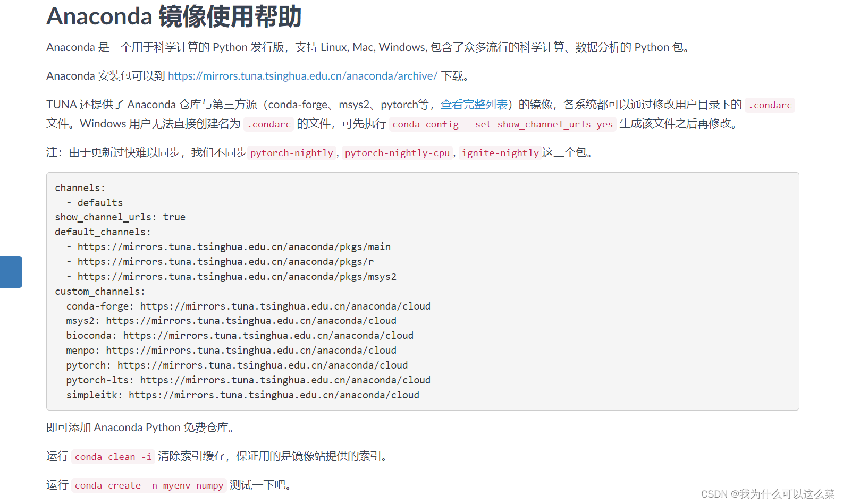Image resolution: width=843 pixels, height=504 pixels.
Task: Click the red .condarc code after 用户目录下的
Action: pos(770,105)
